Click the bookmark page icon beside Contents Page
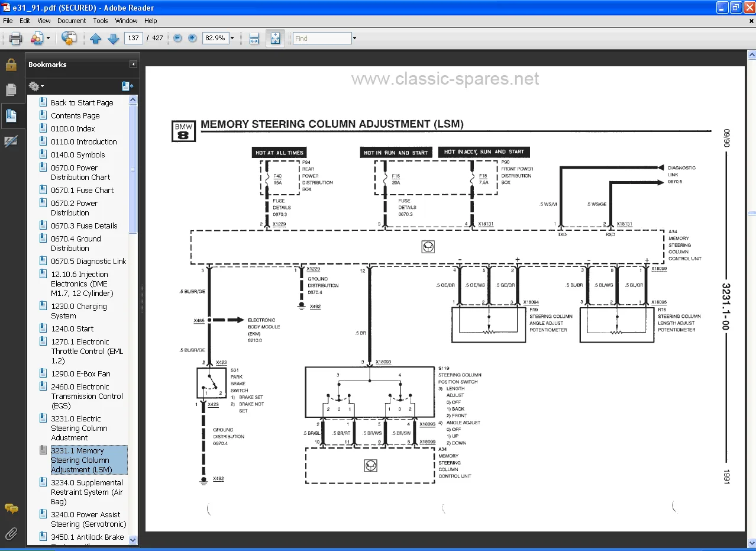The height and width of the screenshot is (551, 756). 43,115
